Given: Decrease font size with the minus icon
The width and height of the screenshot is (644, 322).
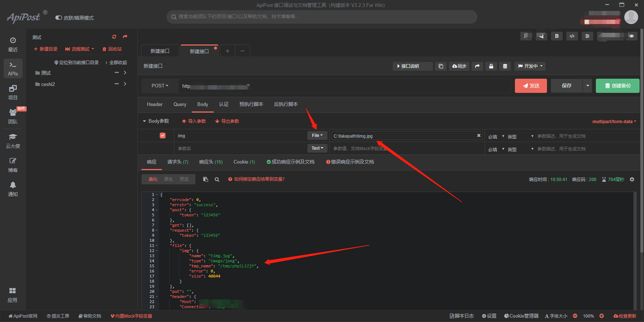Looking at the screenshot, I should 575,316.
